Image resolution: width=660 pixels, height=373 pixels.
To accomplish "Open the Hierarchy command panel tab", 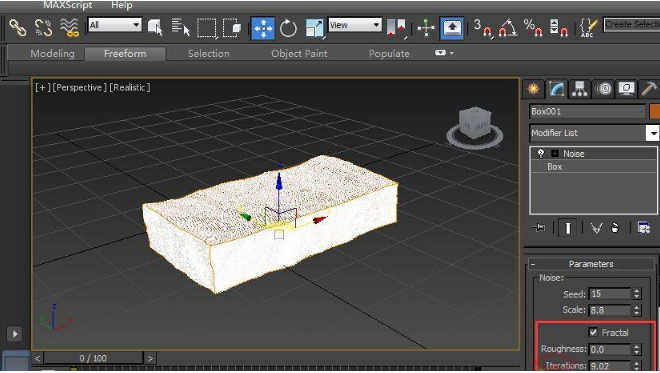I will pyautogui.click(x=580, y=89).
